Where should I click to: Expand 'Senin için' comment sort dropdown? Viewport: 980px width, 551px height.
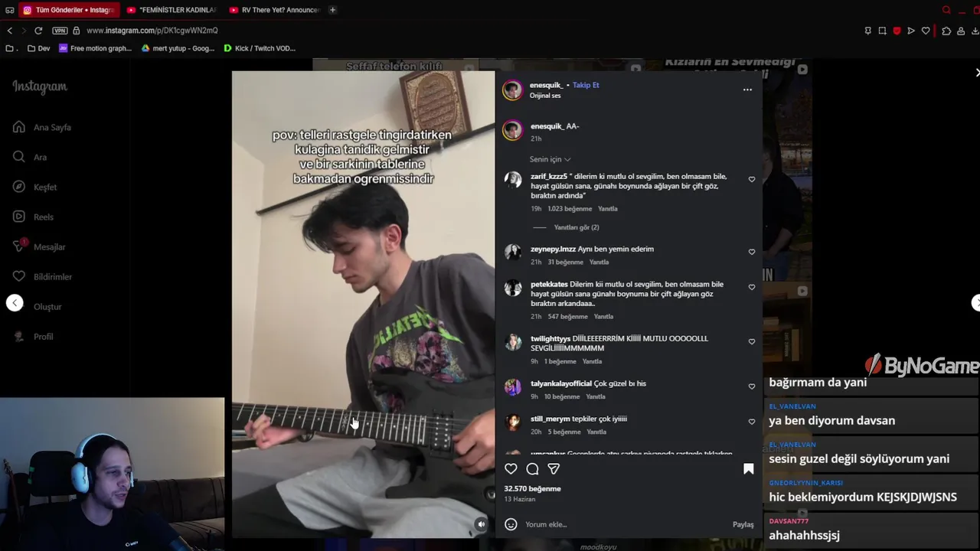550,159
